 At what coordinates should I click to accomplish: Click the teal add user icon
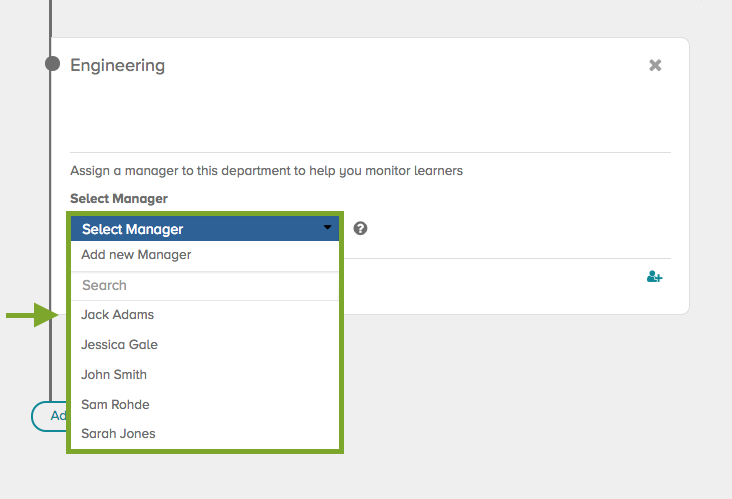(654, 277)
